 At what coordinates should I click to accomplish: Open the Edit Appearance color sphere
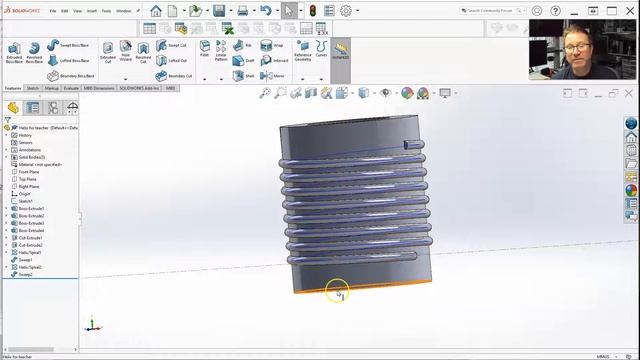click(x=407, y=93)
